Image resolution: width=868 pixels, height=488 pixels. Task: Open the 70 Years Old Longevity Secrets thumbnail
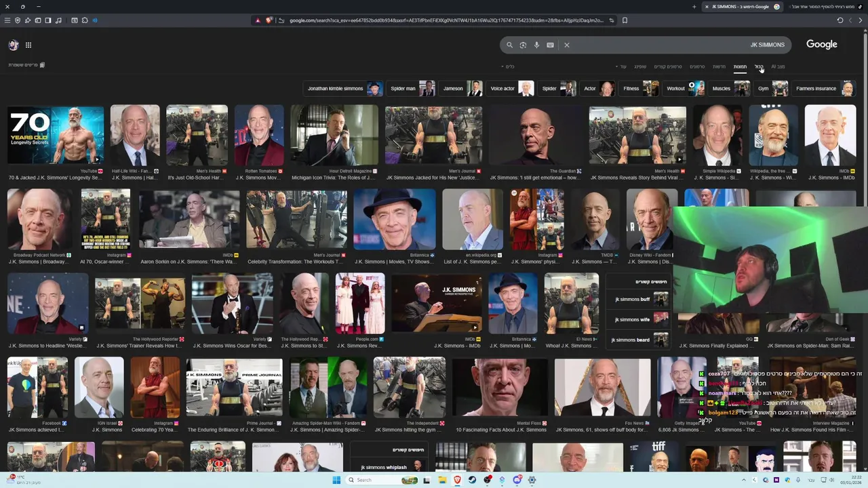click(56, 135)
